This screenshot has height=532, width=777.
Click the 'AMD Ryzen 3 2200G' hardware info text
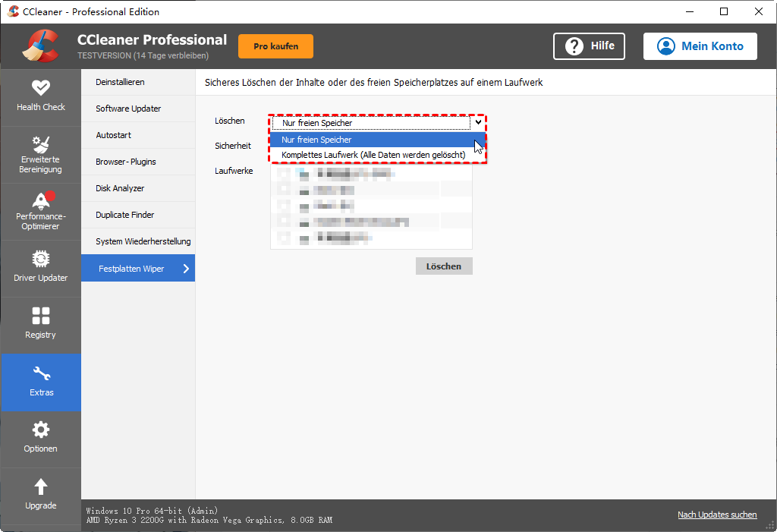pos(209,520)
